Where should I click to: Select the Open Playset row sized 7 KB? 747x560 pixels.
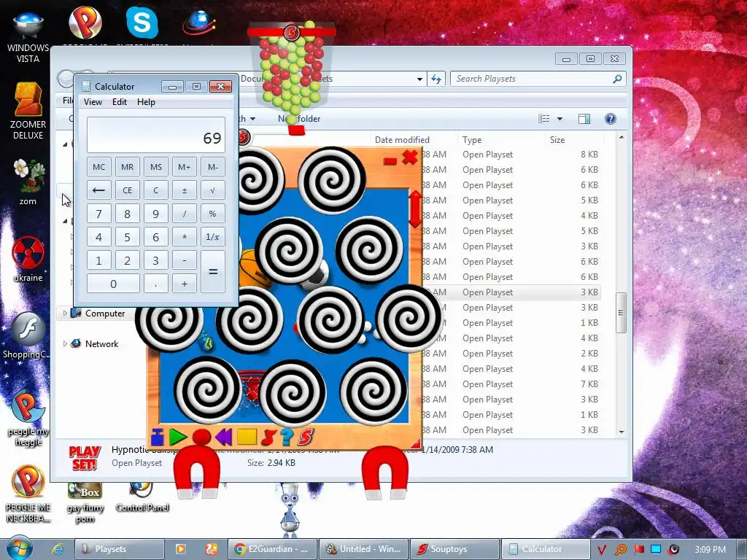[510, 384]
